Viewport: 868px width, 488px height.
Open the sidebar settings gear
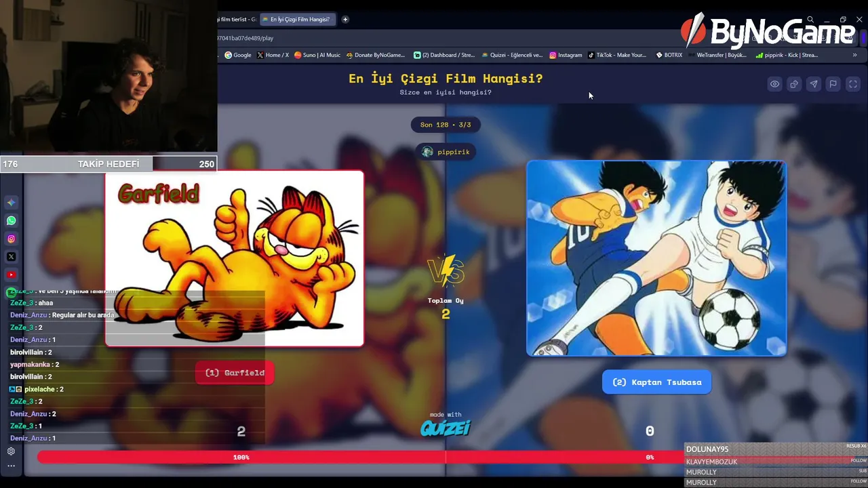[x=11, y=451]
